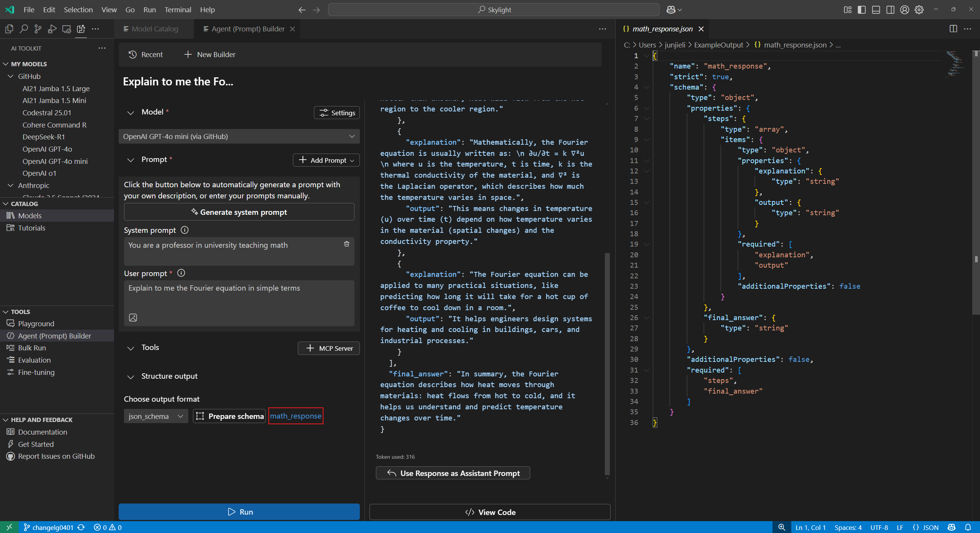Toggle the secondary sidebar visibility
This screenshot has width=980, height=533.
click(890, 10)
